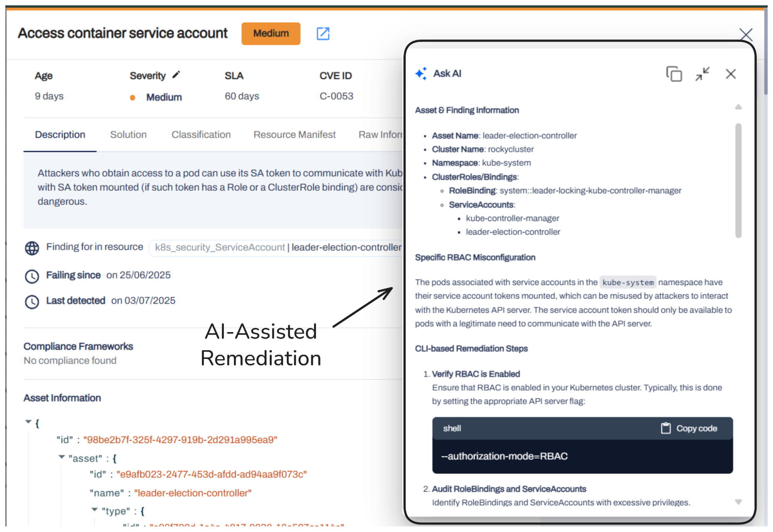Close the Ask AI panel
Screen dimensions: 773x532
click(x=730, y=74)
